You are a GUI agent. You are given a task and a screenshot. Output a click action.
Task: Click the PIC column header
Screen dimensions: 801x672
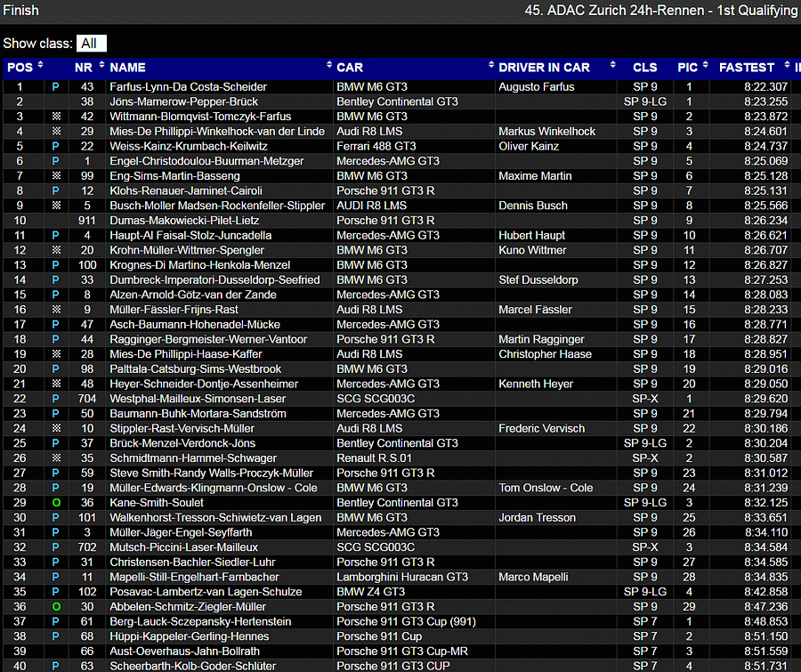(x=687, y=68)
